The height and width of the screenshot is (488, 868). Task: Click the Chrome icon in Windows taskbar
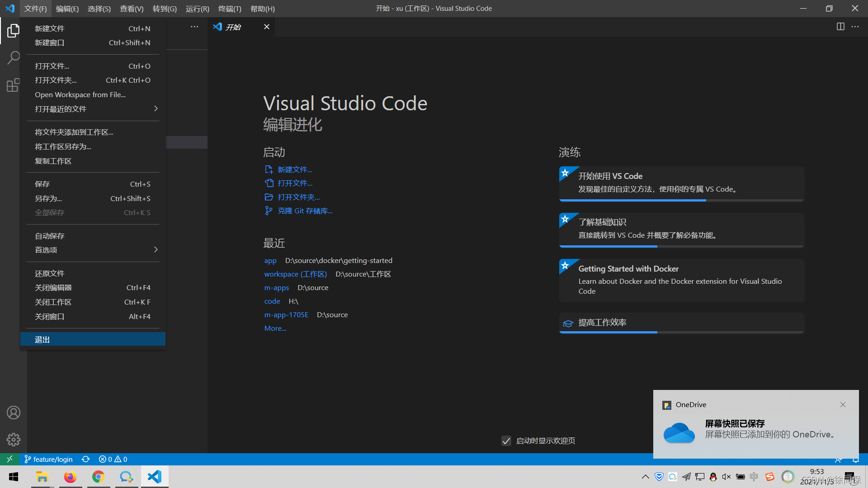[x=98, y=477]
